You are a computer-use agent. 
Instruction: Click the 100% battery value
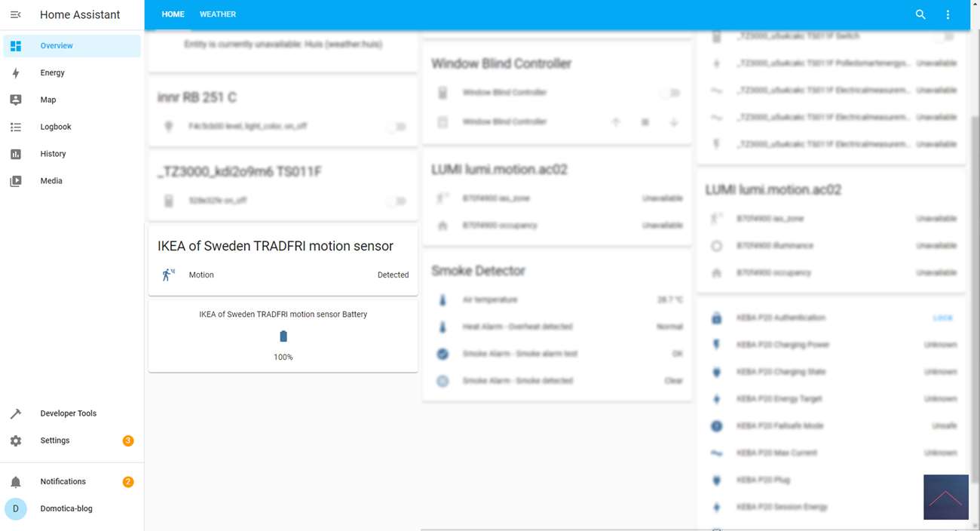[283, 358]
